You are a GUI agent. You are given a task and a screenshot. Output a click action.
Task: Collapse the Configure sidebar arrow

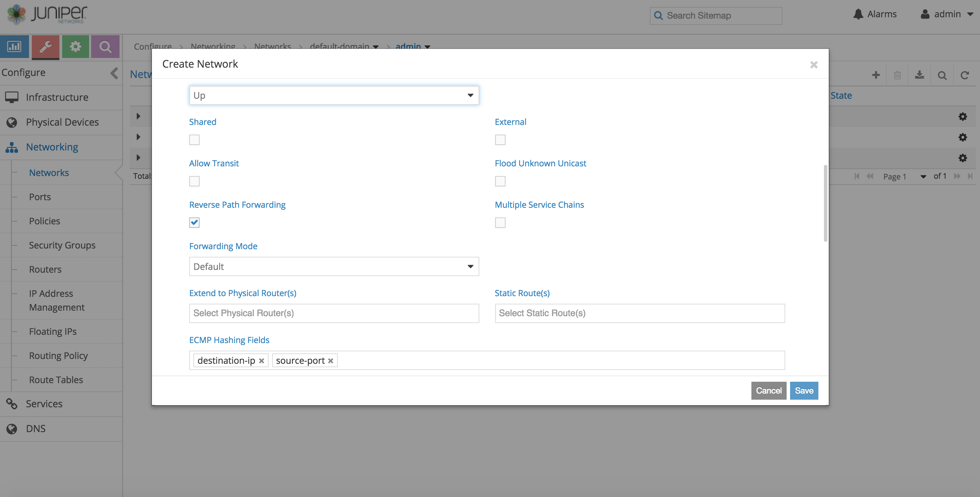(x=114, y=72)
